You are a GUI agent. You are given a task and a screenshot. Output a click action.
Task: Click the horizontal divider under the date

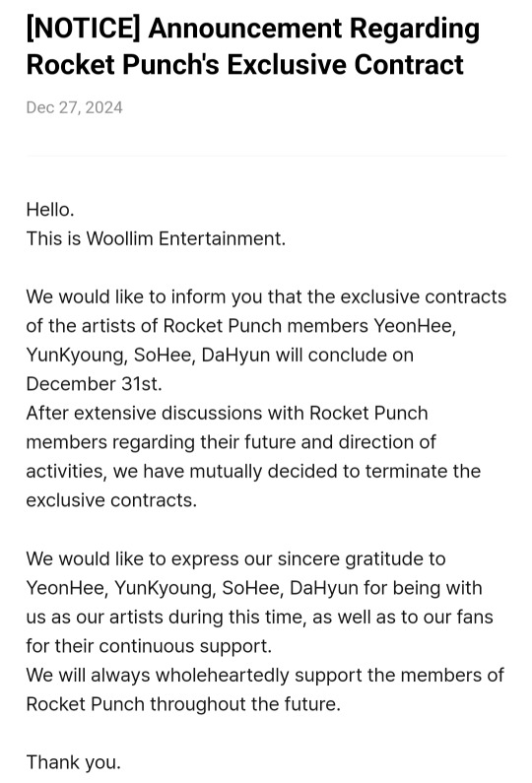pyautogui.click(x=267, y=156)
